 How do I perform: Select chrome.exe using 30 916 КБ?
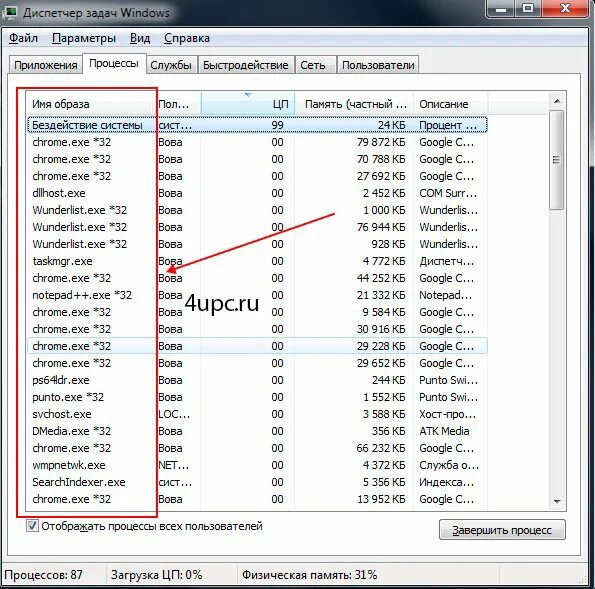click(257, 329)
